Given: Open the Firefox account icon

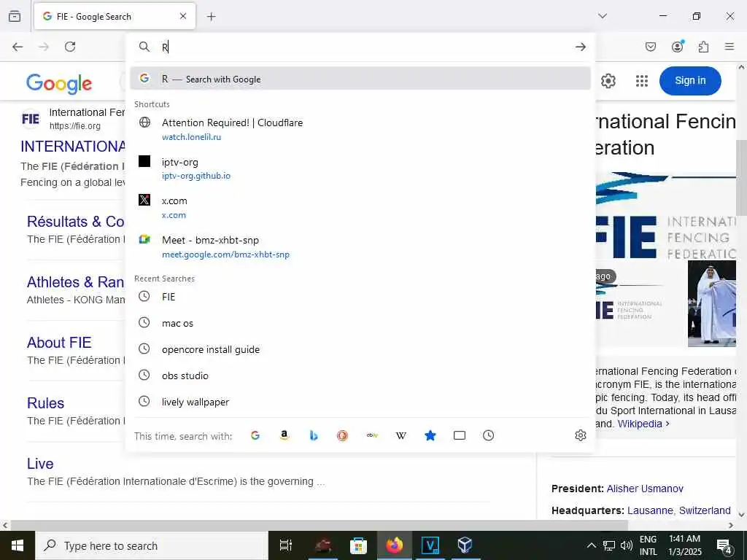Looking at the screenshot, I should (677, 47).
